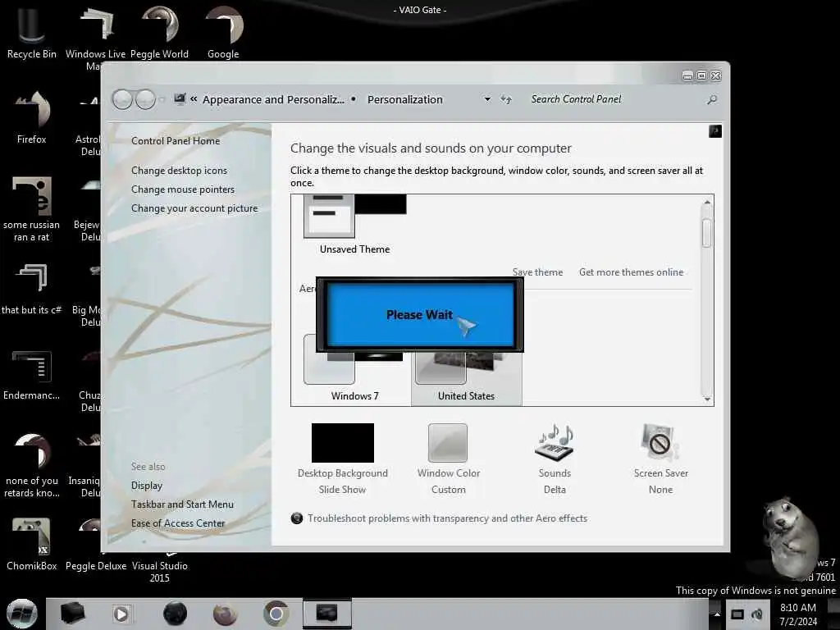
Task: Open the dark sphere taskbar icon
Action: tap(175, 614)
